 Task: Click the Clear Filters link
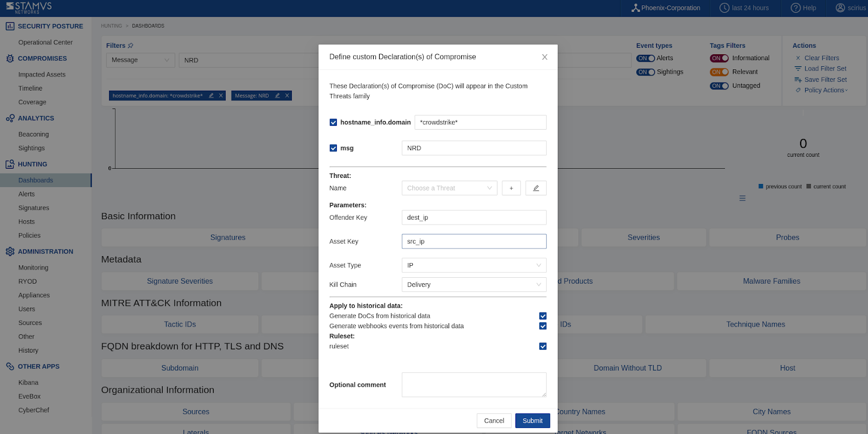[822, 58]
